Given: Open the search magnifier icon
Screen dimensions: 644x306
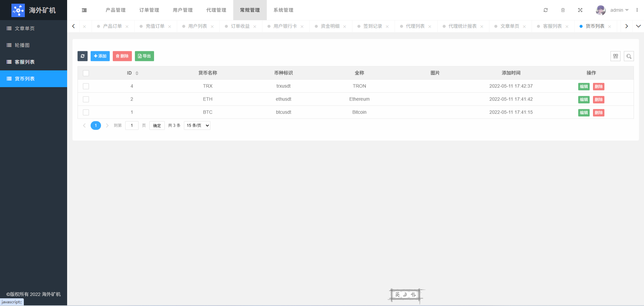Looking at the screenshot, I should point(629,56).
